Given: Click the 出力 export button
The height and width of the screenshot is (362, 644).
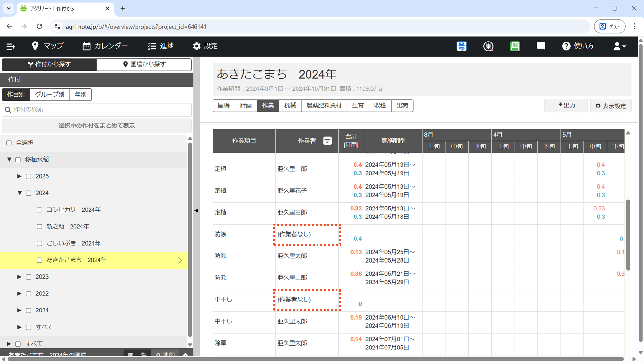Looking at the screenshot, I should (566, 106).
